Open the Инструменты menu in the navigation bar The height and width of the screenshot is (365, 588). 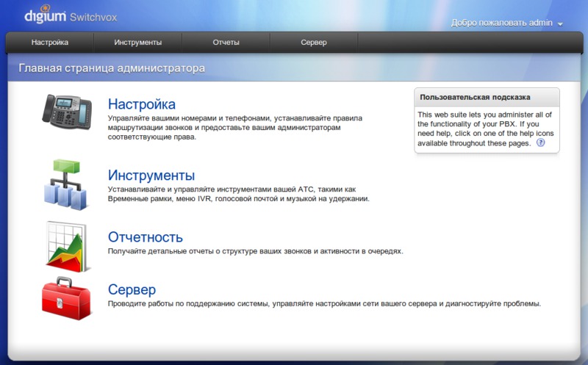click(x=138, y=43)
